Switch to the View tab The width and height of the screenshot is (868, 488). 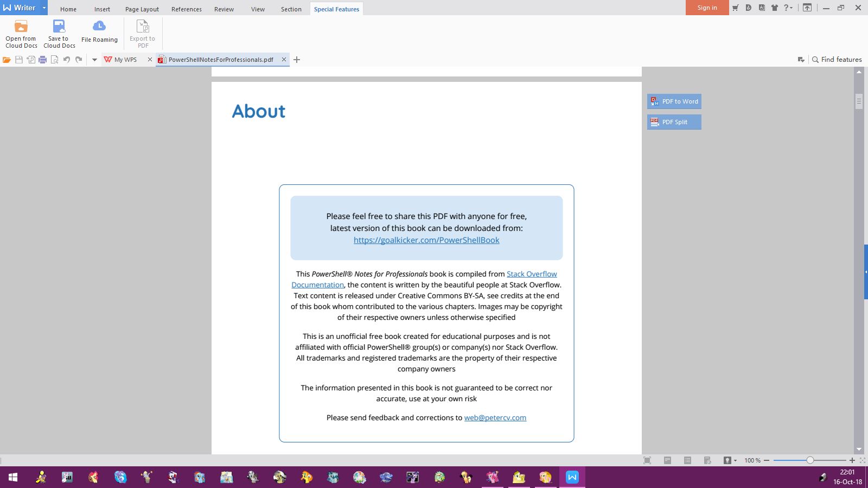click(x=258, y=9)
